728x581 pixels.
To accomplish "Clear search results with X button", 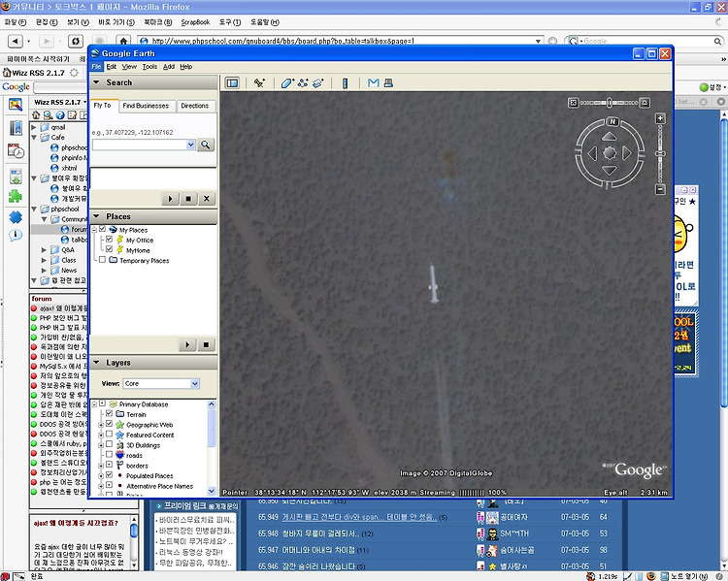I will 206,199.
